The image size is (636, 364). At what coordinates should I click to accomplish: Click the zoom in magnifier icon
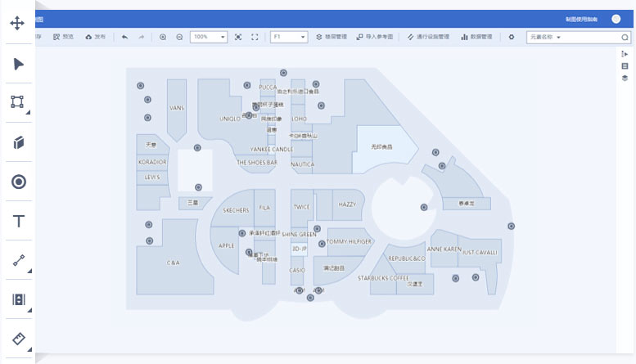tap(163, 37)
